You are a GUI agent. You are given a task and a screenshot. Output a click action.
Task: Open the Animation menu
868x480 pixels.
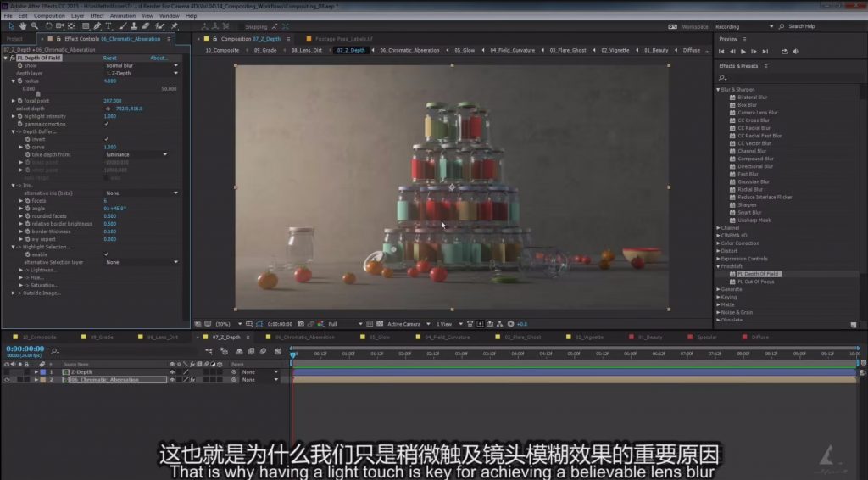coord(123,16)
